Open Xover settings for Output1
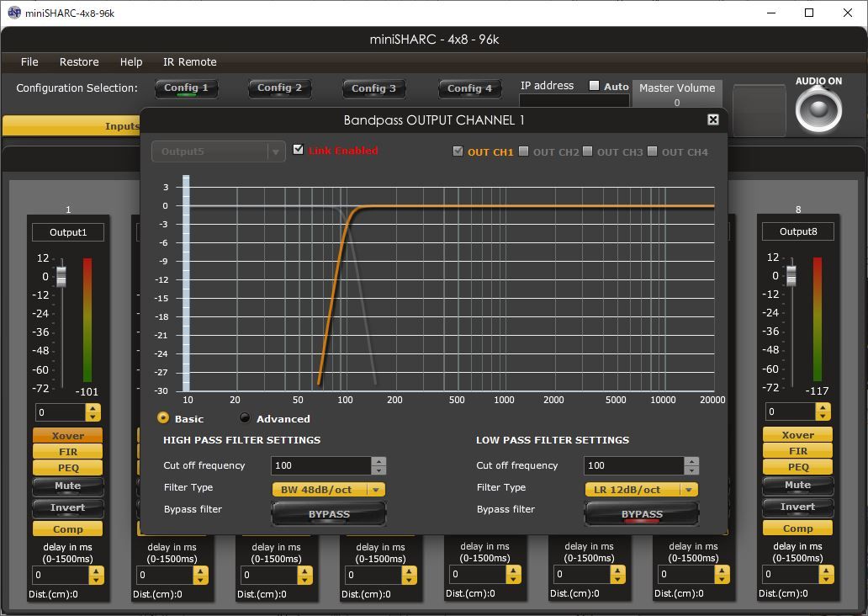868x616 pixels. click(67, 435)
